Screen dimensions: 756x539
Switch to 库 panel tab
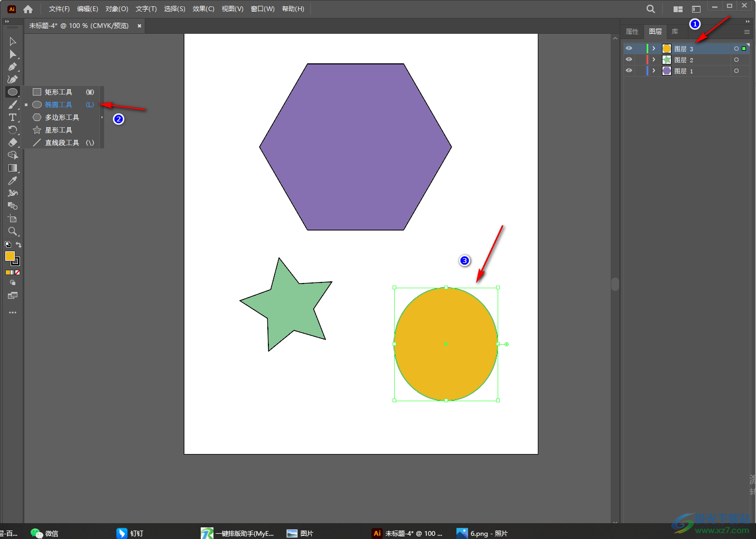coord(675,32)
